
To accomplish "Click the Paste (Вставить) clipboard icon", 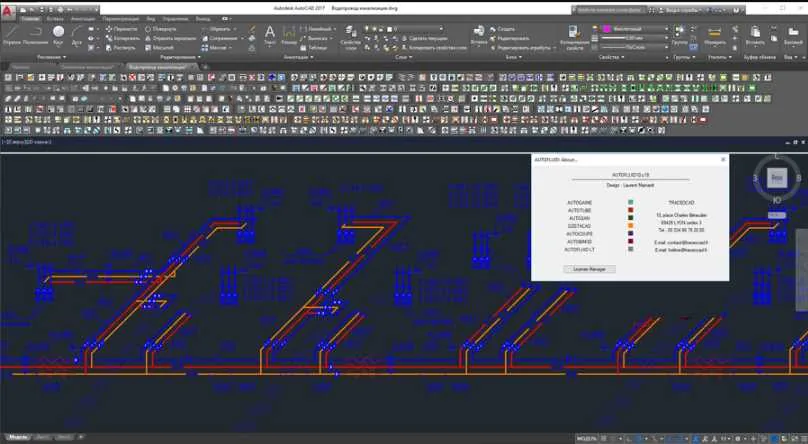I will (755, 35).
